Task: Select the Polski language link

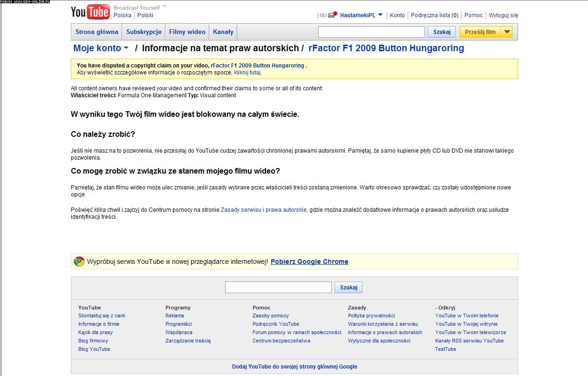Action: [x=145, y=15]
